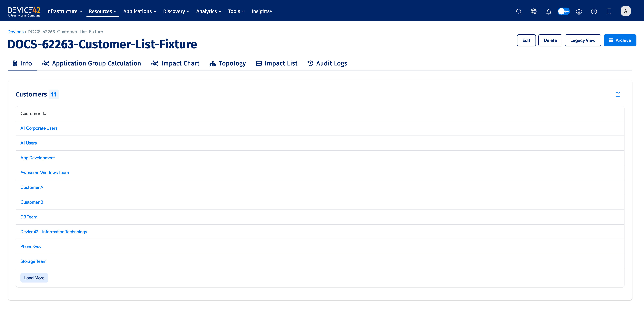
Task: Toggle the light/dark theme switch
Action: (x=564, y=11)
